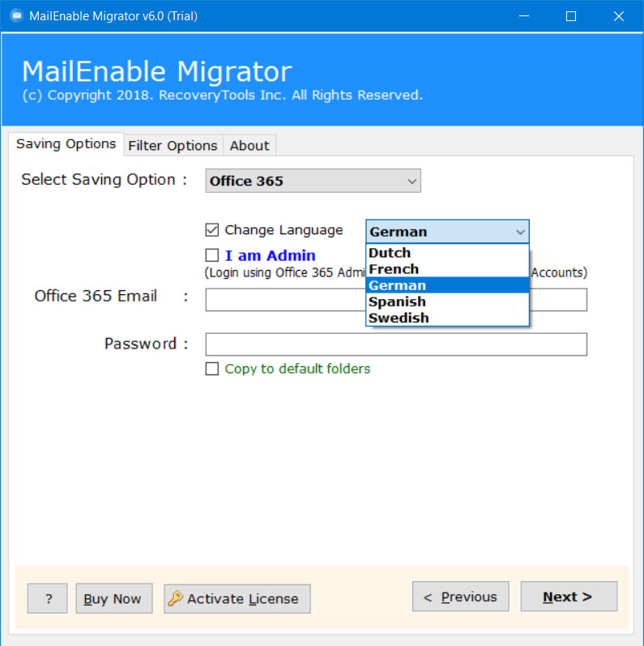Pick Swedish from the language list
This screenshot has height=646, width=644.
tap(447, 318)
